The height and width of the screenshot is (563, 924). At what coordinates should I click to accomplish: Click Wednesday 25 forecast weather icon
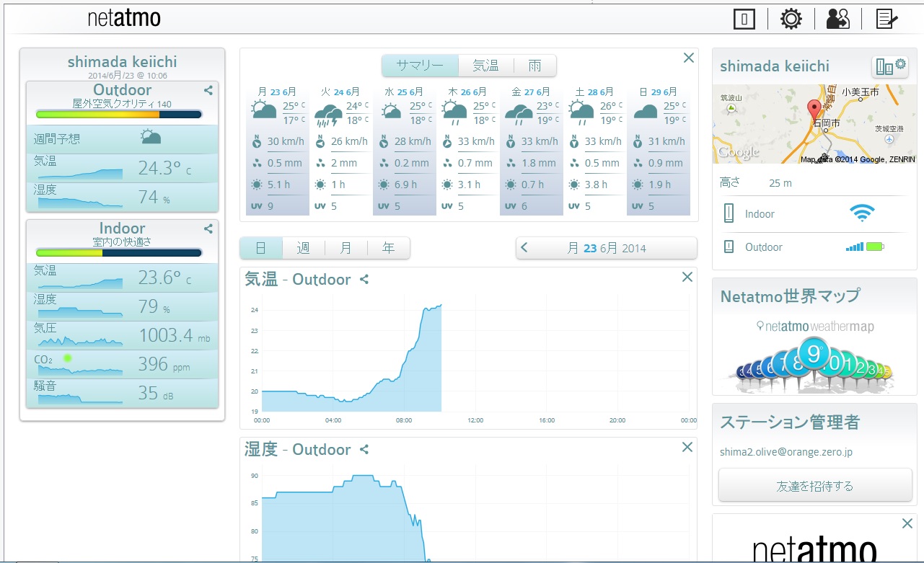coord(392,112)
